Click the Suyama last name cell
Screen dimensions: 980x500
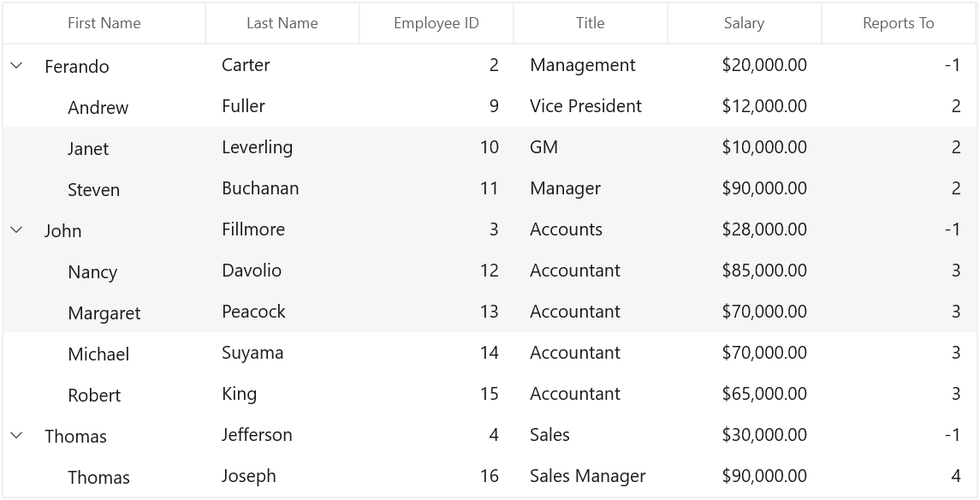pos(282,353)
